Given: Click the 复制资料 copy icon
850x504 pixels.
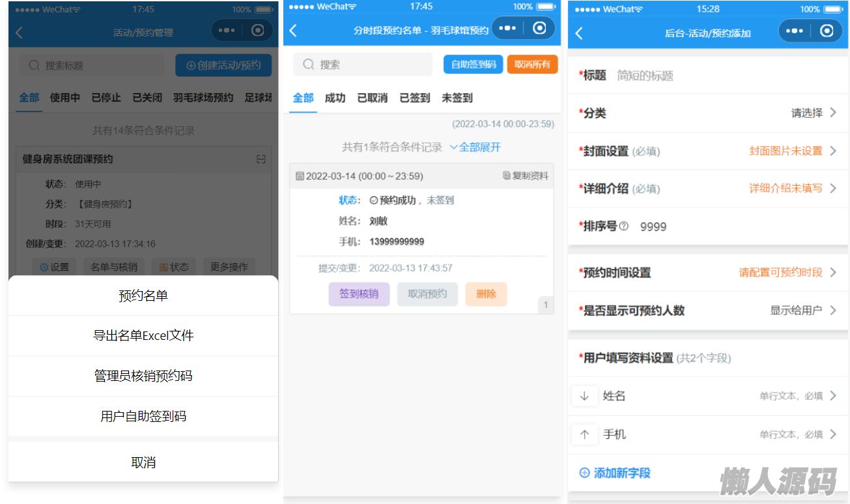Looking at the screenshot, I should 507,176.
